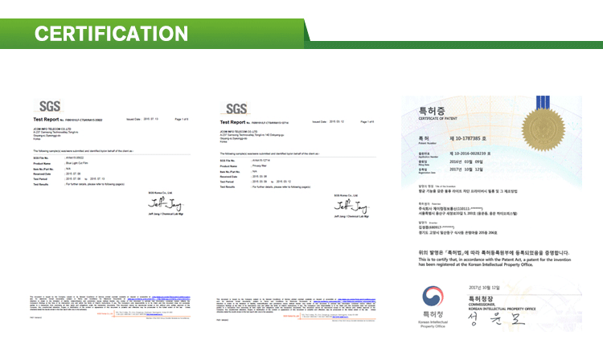Click the 'CERTIFICATE OF PATENT' subtitle
Viewport: 603px width, 364px height.
coord(437,119)
